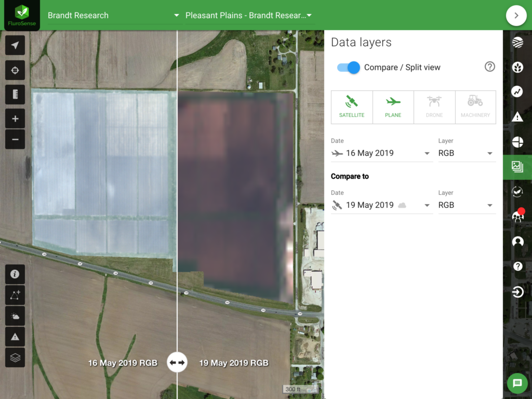
Task: Click the warning triangle in left toolbar
Action: tap(15, 337)
